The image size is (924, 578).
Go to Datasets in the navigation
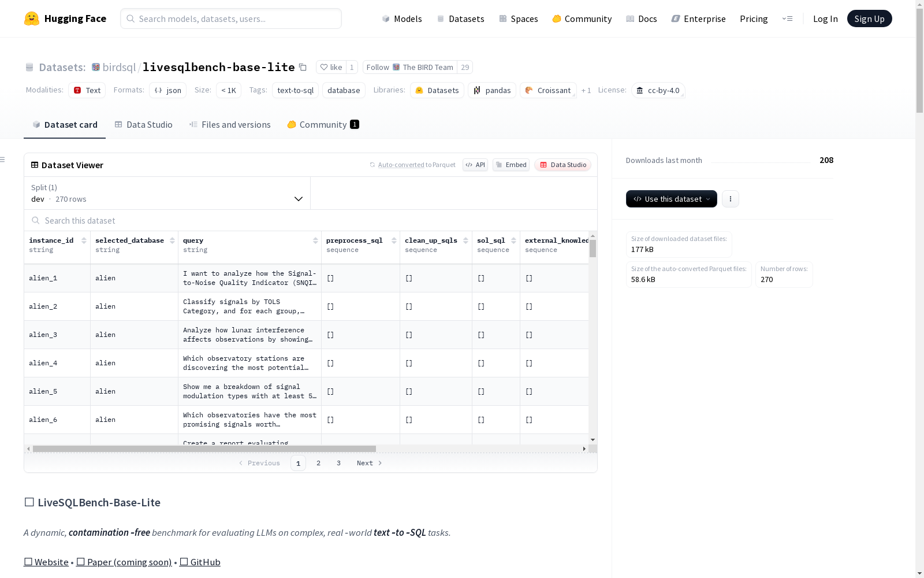pyautogui.click(x=460, y=18)
